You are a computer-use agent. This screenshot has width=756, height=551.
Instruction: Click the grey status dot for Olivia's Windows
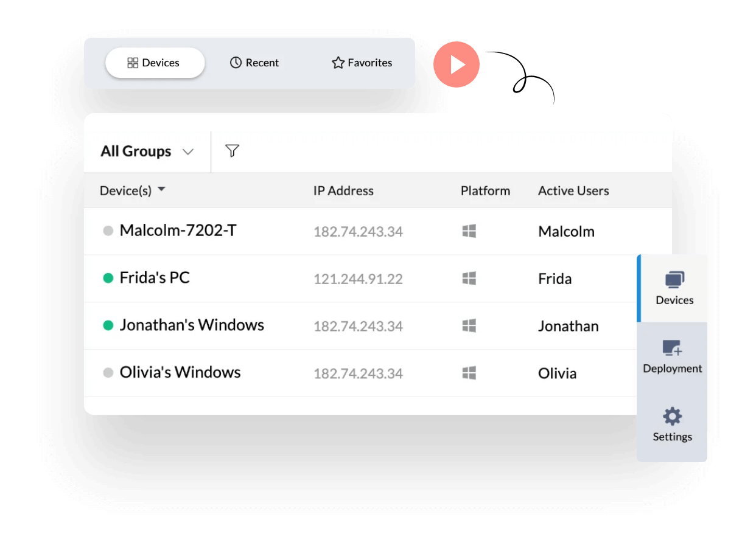(x=108, y=373)
